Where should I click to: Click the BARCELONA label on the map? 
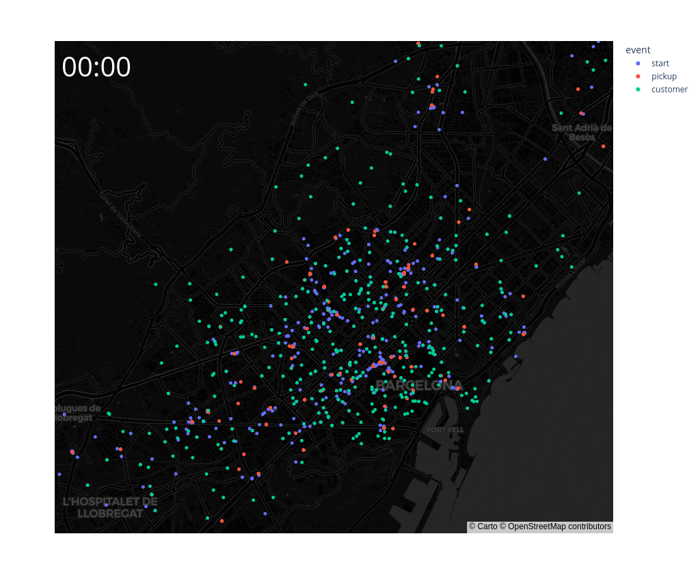(418, 386)
